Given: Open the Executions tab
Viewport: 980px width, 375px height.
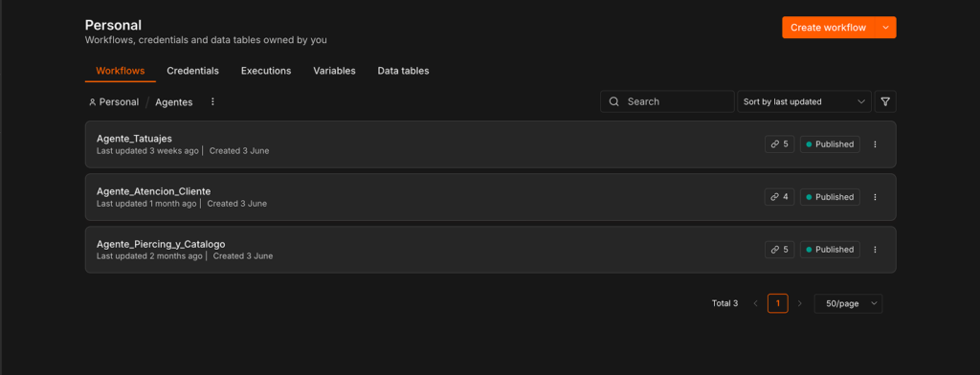Looking at the screenshot, I should tap(266, 71).
